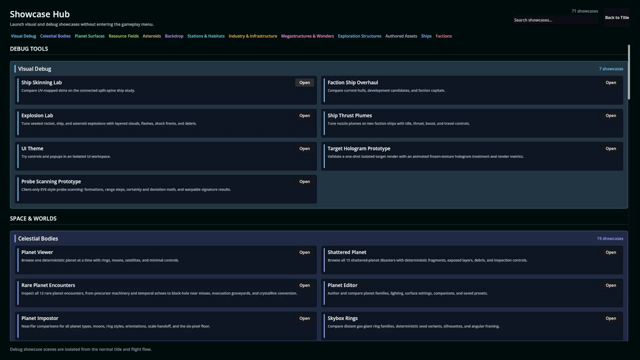Select the Probe Scanning Prototype title

coord(51,182)
